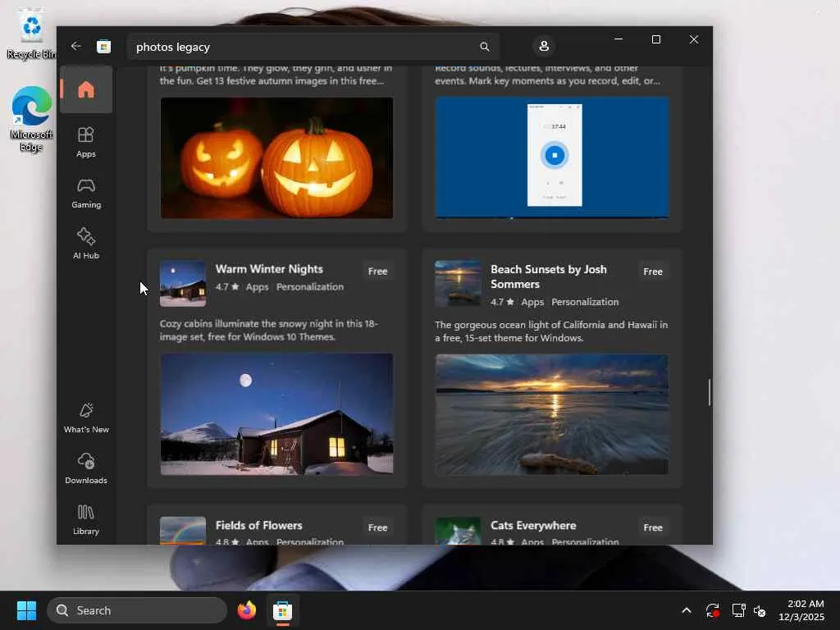Open Cats Everywhere title
The image size is (840, 630).
tap(533, 526)
